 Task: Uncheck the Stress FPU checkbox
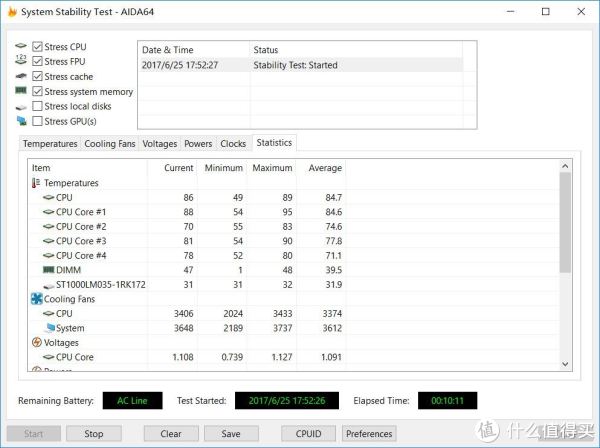click(x=37, y=61)
